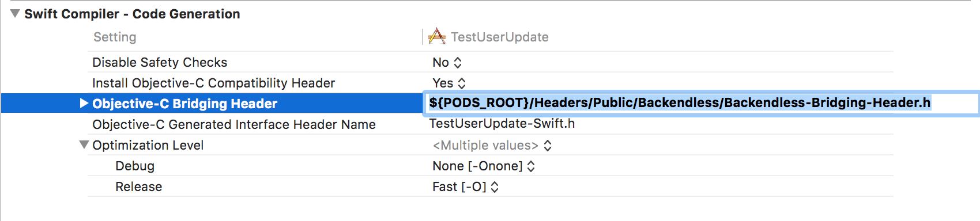980x221 pixels.
Task: Click the Setting column header
Action: pyautogui.click(x=115, y=37)
